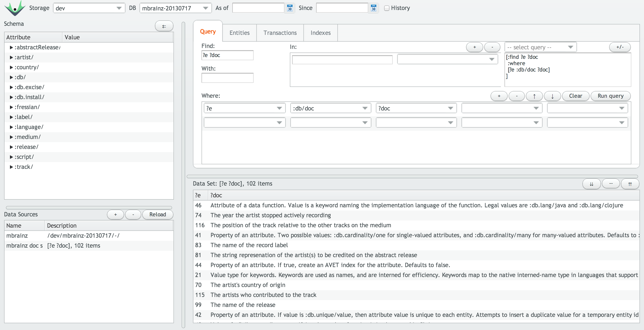This screenshot has height=330, width=644.
Task: Switch to the Entities tab
Action: pos(239,33)
